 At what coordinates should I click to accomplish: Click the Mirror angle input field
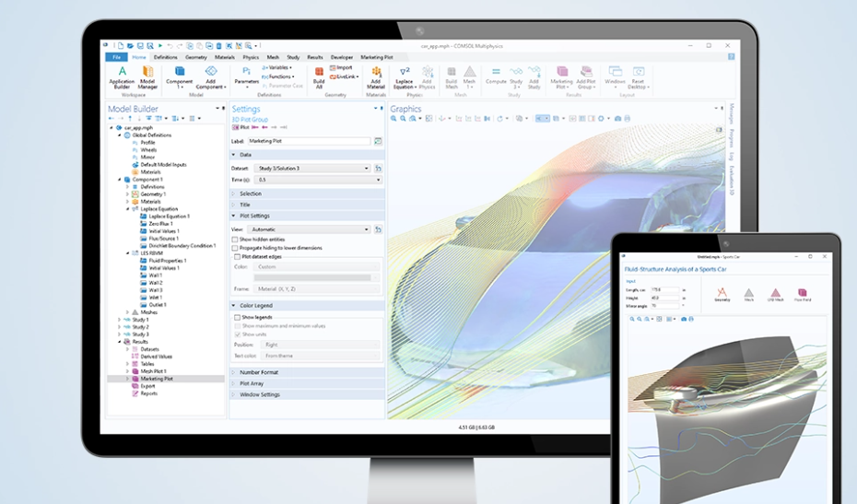[664, 306]
